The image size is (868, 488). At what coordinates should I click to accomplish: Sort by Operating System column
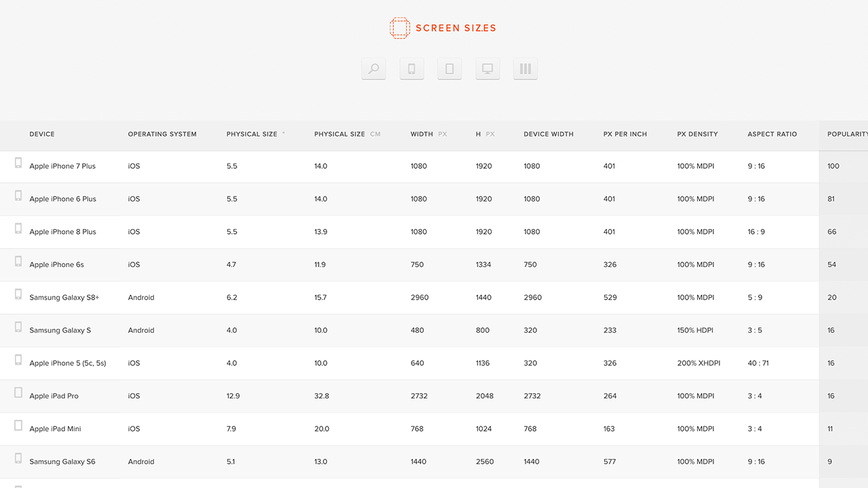[162, 134]
